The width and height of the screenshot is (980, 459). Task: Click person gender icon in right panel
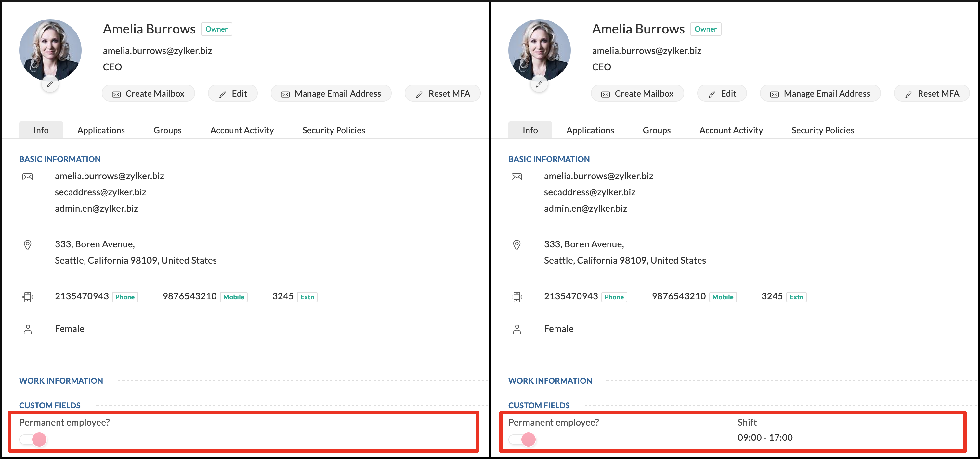[516, 329]
